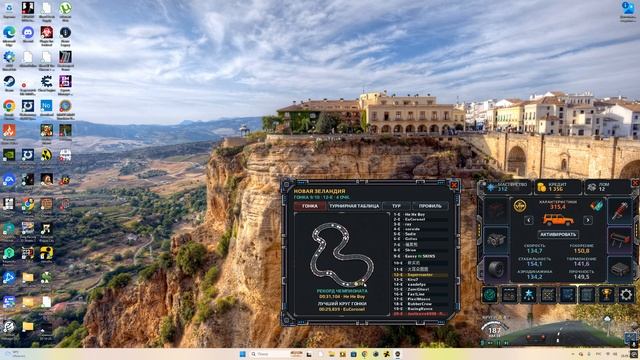
Task: Close the Новая Зеландия race window
Action: click(x=454, y=185)
